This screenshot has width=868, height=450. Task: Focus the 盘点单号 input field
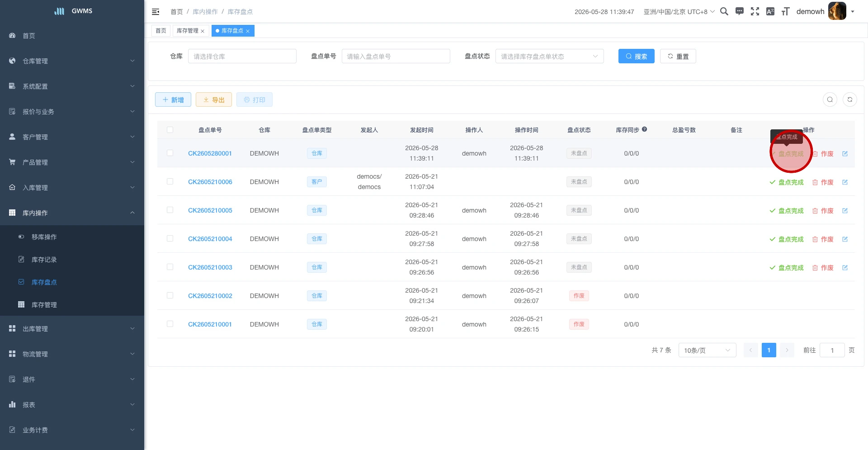[396, 57]
